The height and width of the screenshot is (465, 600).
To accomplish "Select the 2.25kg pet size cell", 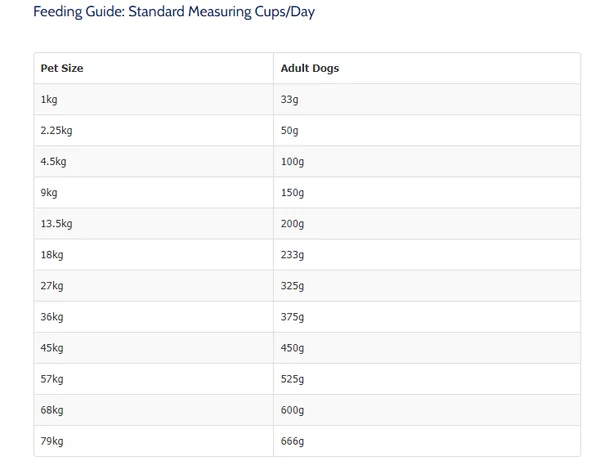I will tap(56, 130).
